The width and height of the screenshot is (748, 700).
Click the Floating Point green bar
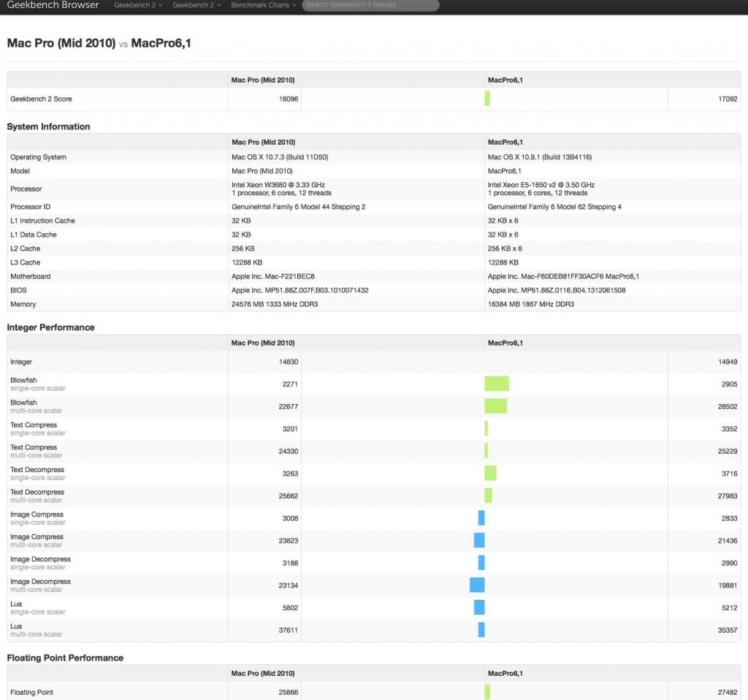tap(487, 692)
